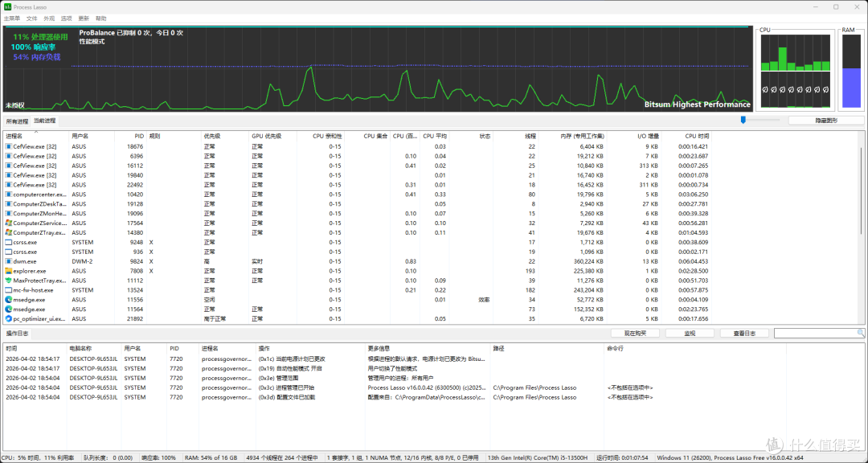Viewport: 868px width, 463px height.
Task: Open the 文件 menu
Action: click(x=31, y=18)
